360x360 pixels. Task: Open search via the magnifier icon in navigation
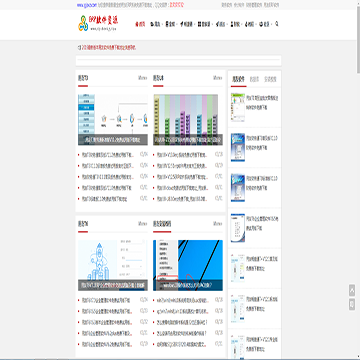277,24
